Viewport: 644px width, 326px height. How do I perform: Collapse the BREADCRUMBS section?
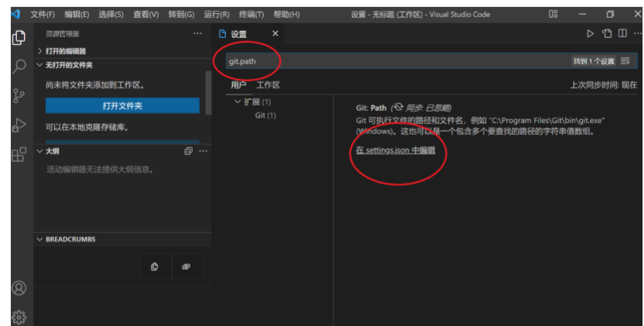(122, 239)
